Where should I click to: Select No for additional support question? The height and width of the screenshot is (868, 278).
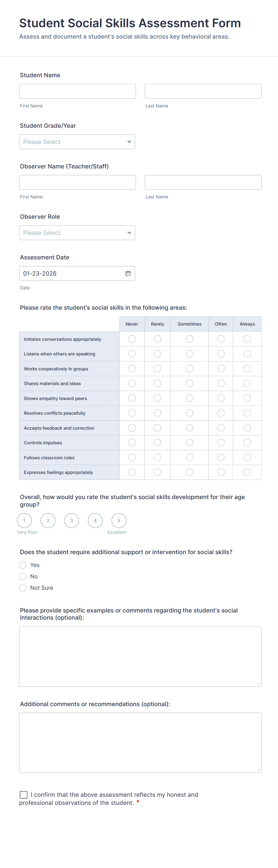[22, 576]
